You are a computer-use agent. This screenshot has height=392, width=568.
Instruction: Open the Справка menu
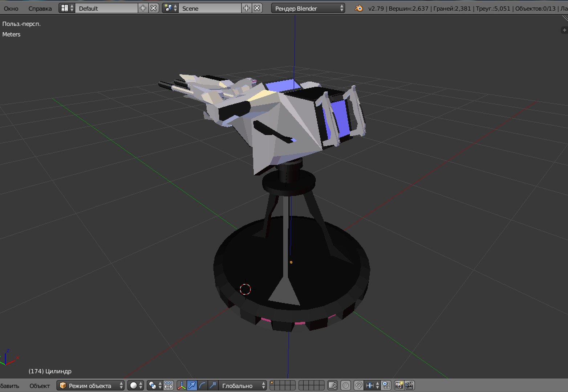pos(40,8)
